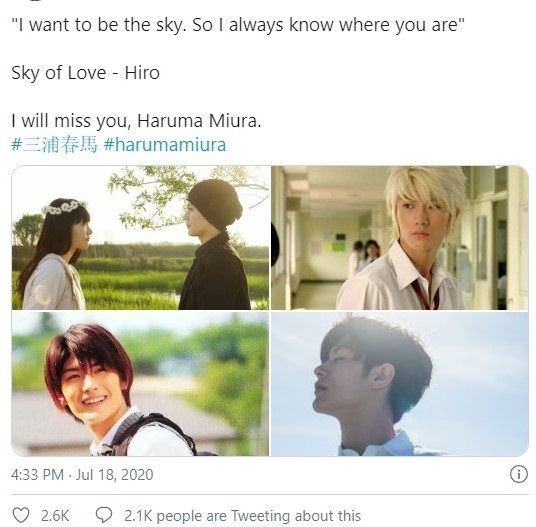The image size is (536, 527).
Task: Open the blonde-haired school hallway photo
Action: 400,238
